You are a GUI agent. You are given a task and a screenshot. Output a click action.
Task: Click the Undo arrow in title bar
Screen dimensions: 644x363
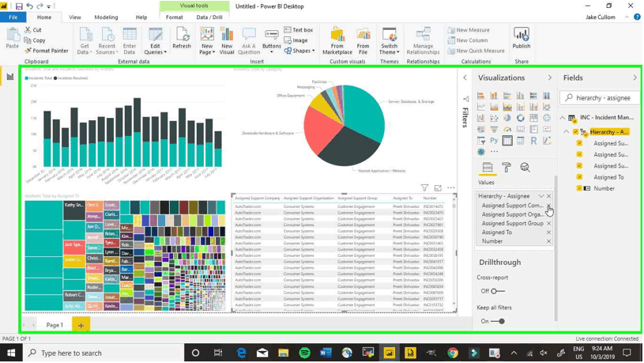point(29,6)
